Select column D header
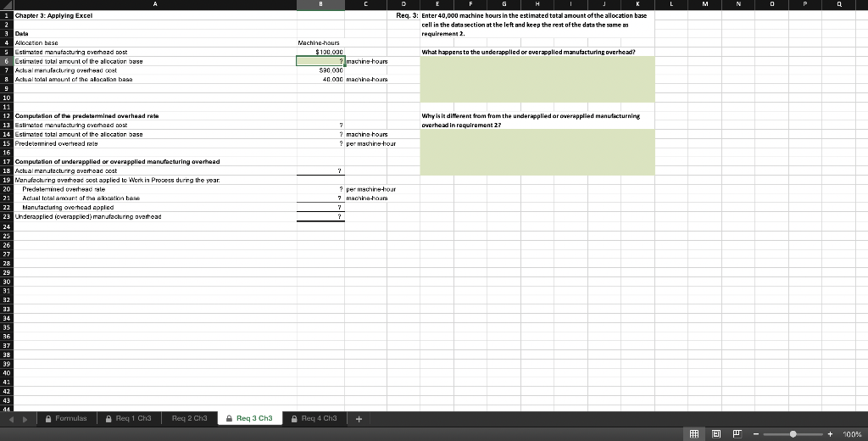Image resolution: width=868 pixels, height=441 pixels. 403,4
